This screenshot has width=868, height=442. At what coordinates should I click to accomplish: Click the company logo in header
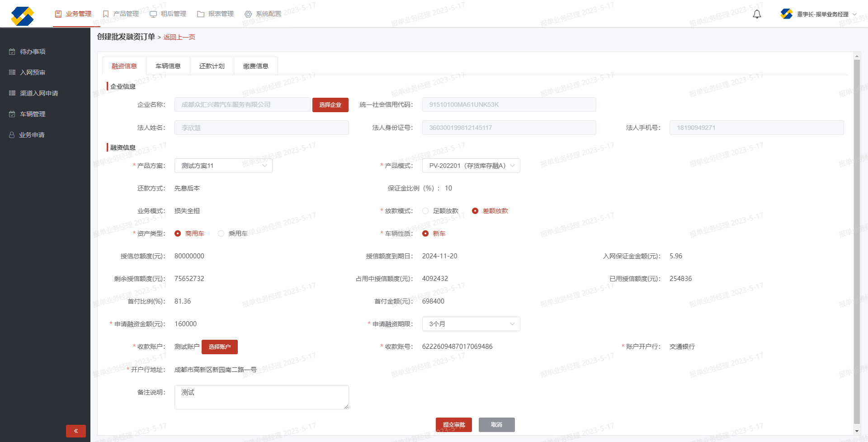point(23,15)
